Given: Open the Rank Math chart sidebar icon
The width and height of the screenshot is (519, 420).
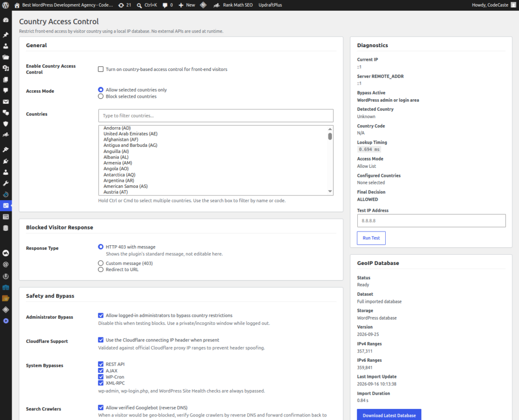Looking at the screenshot, I should [x=6, y=135].
